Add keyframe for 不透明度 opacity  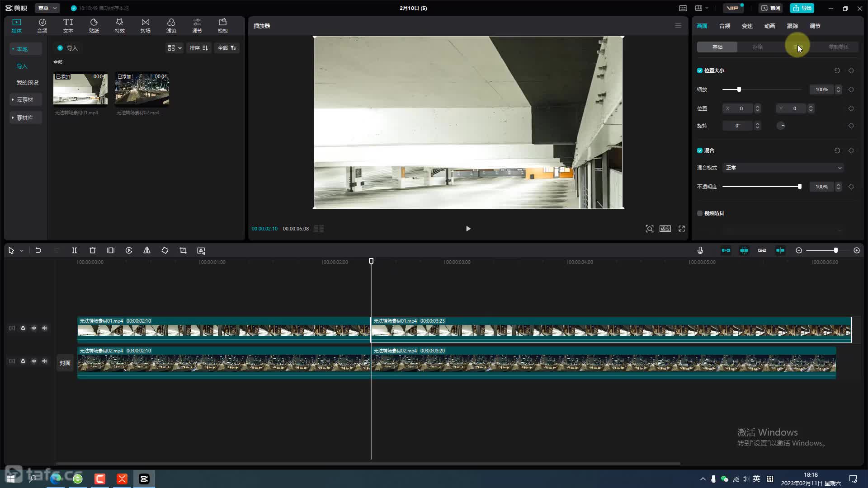click(851, 187)
